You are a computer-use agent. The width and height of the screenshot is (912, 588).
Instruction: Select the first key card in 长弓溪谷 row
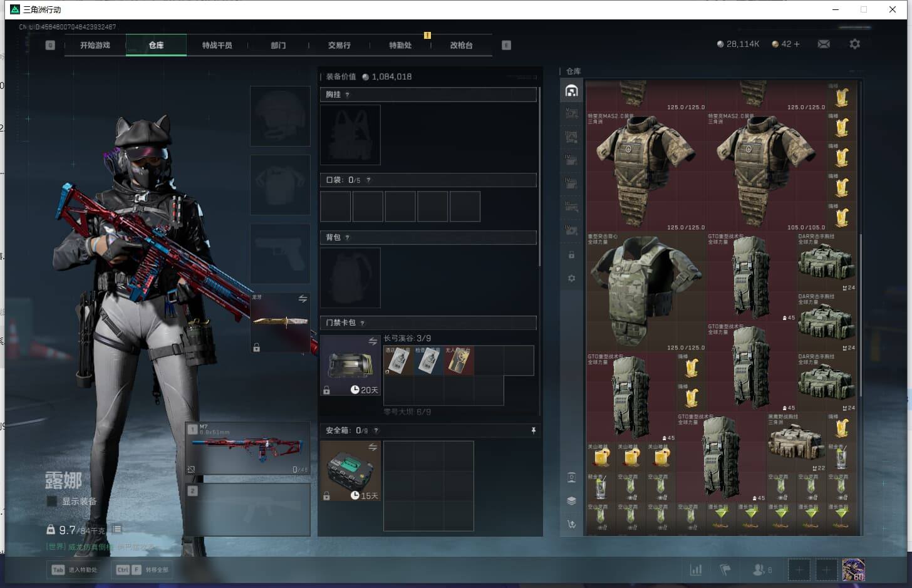point(398,361)
